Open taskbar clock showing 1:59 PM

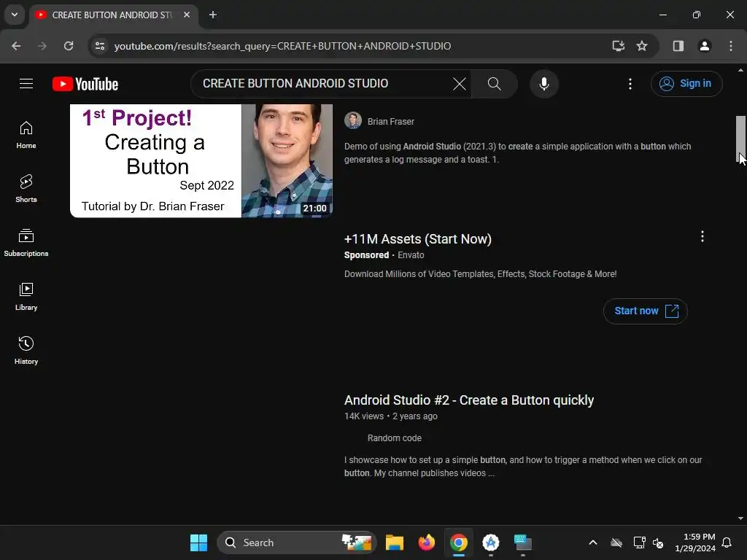click(x=695, y=542)
